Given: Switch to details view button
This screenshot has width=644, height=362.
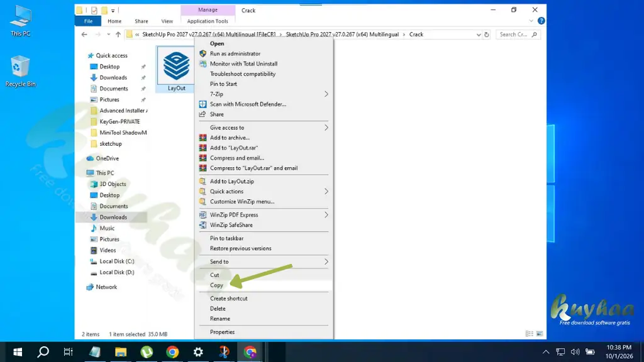Looking at the screenshot, I should [530, 334].
